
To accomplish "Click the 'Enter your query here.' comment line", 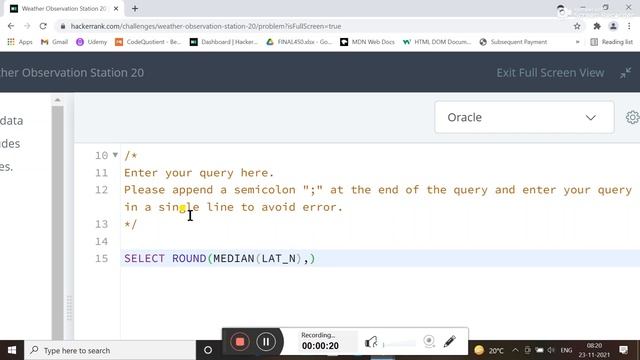I will tap(199, 173).
